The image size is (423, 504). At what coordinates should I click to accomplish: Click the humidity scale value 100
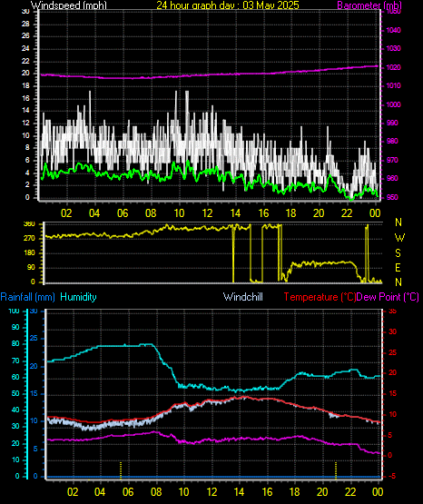point(14,311)
